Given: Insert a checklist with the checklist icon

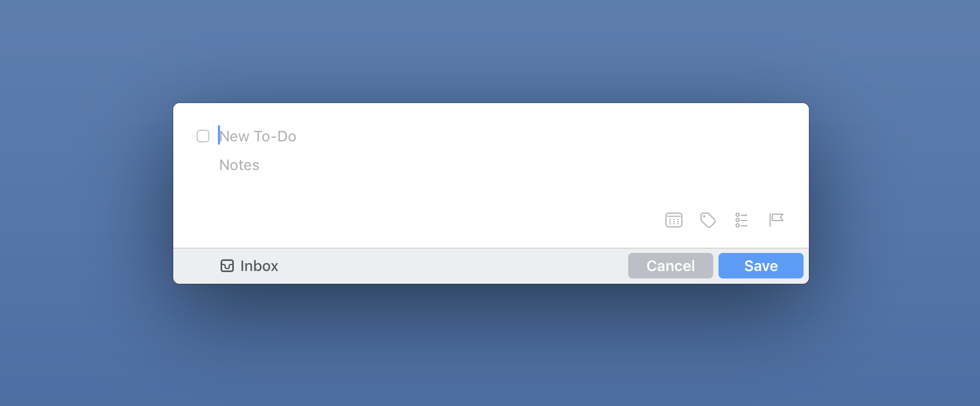Looking at the screenshot, I should [x=741, y=220].
